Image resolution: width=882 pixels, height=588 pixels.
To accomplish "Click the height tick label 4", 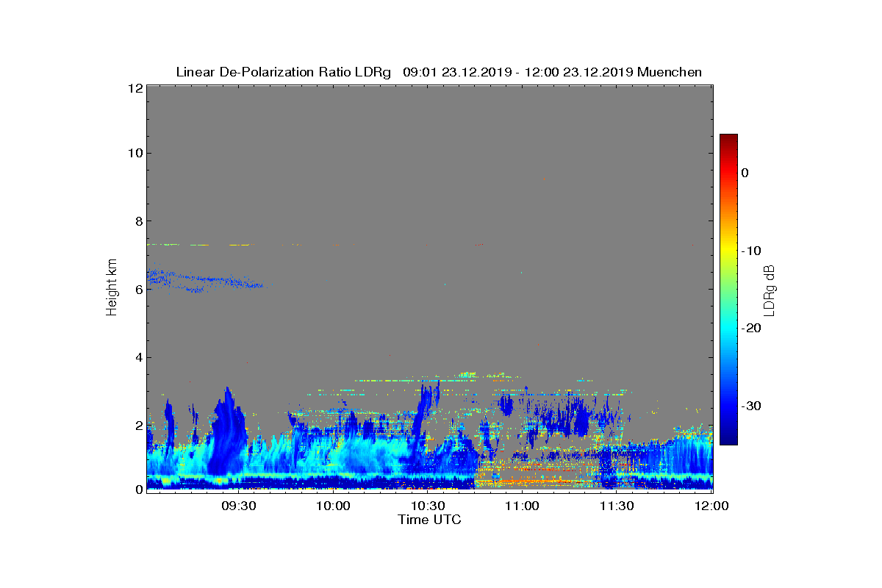I will [x=137, y=357].
